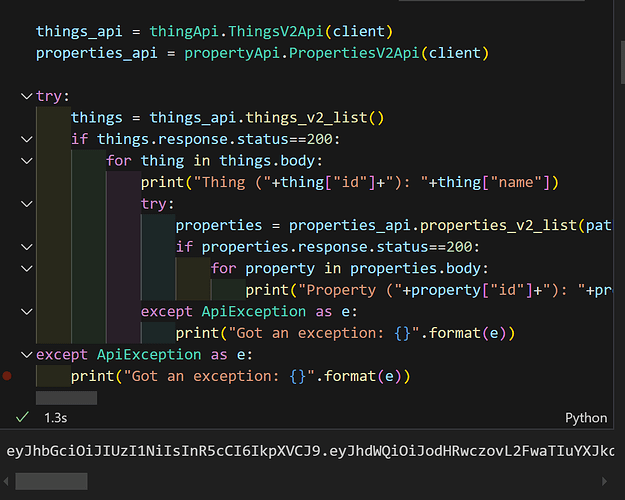Fold the inner 'except ApiException' block

(x=26, y=311)
